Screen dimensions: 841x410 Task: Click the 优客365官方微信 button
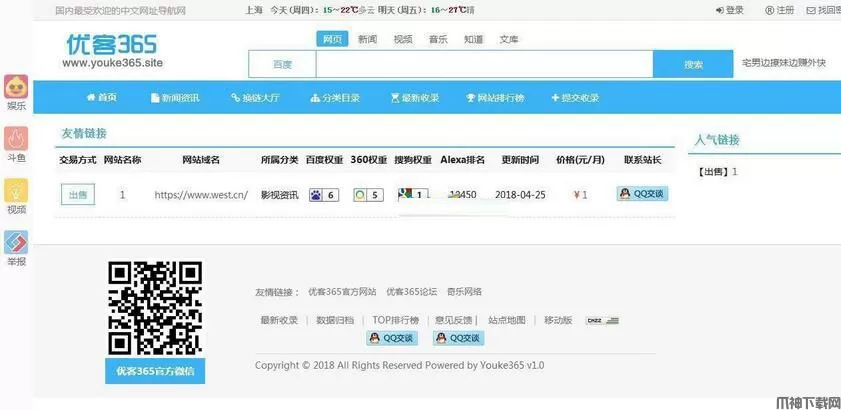155,371
